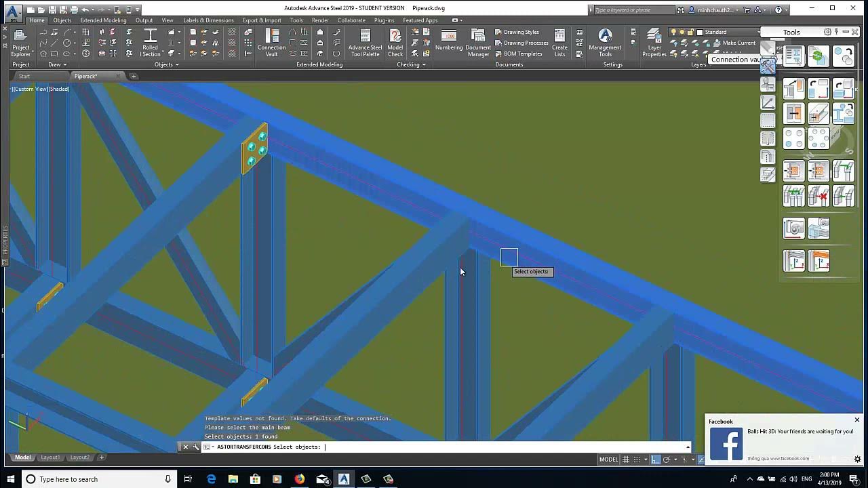
Task: Switch to the Layout1 tab
Action: pyautogui.click(x=50, y=457)
